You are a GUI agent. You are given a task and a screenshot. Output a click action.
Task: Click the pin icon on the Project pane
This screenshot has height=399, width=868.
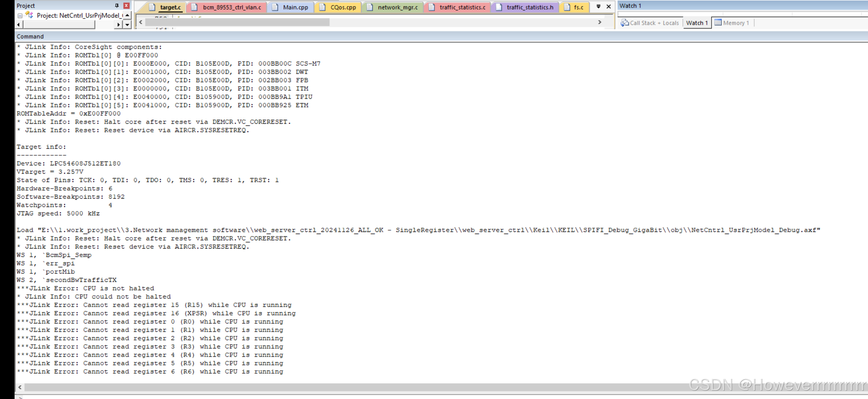tap(117, 6)
